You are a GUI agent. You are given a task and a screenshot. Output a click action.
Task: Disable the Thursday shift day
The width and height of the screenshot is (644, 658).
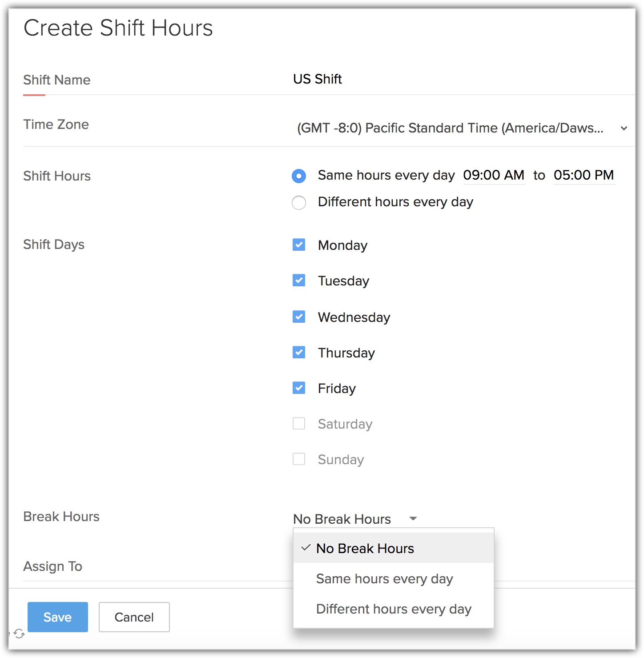click(299, 353)
